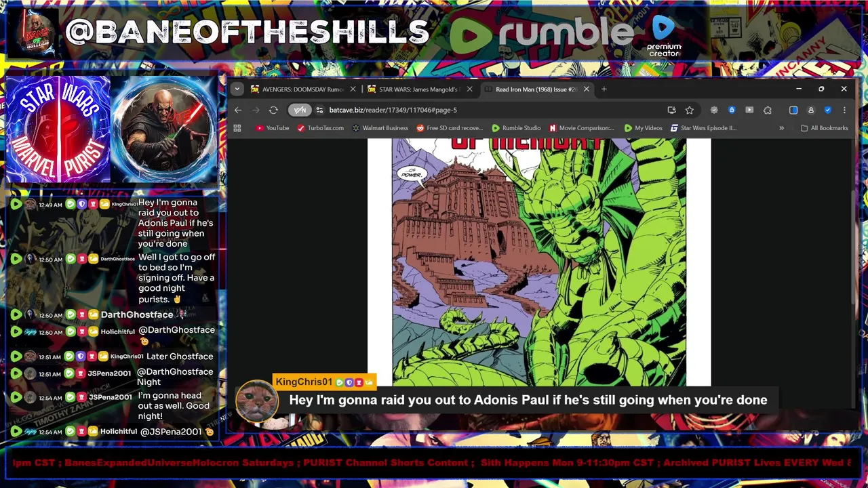Open the Chrome three-dot menu

pos(844,110)
